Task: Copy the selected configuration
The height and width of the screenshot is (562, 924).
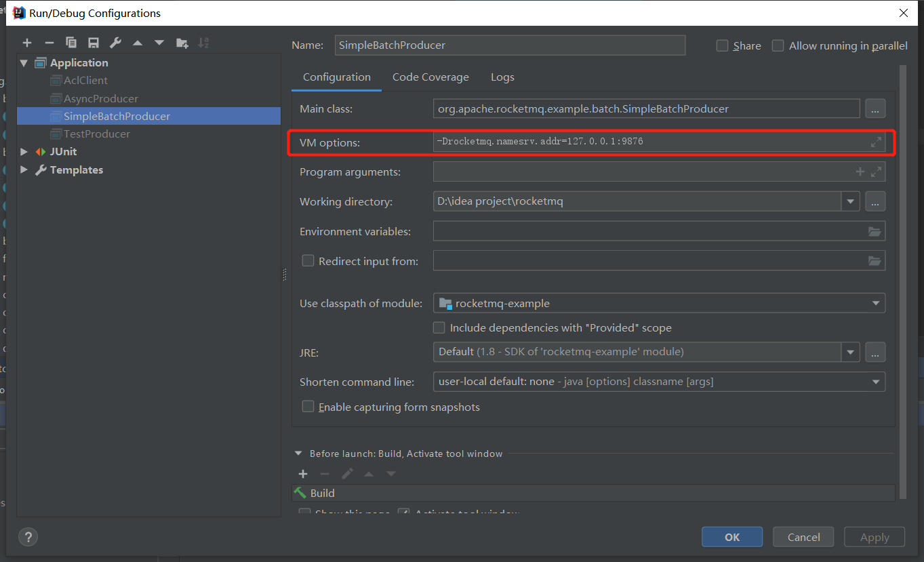Action: pyautogui.click(x=71, y=43)
